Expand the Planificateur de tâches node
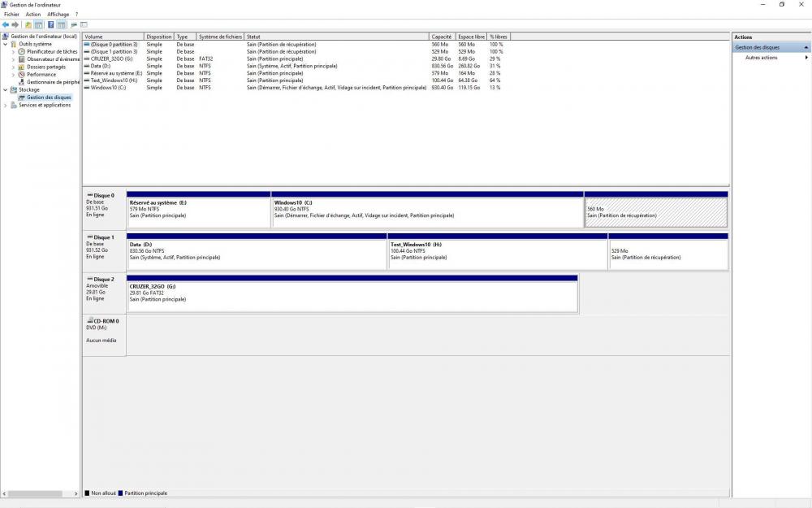Image resolution: width=812 pixels, height=508 pixels. pos(13,52)
